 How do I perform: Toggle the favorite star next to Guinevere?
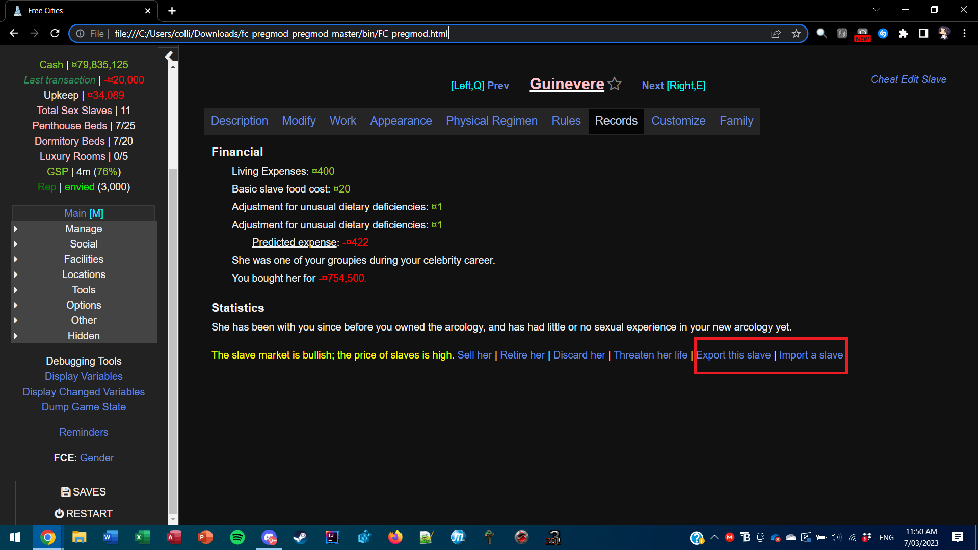tap(615, 84)
